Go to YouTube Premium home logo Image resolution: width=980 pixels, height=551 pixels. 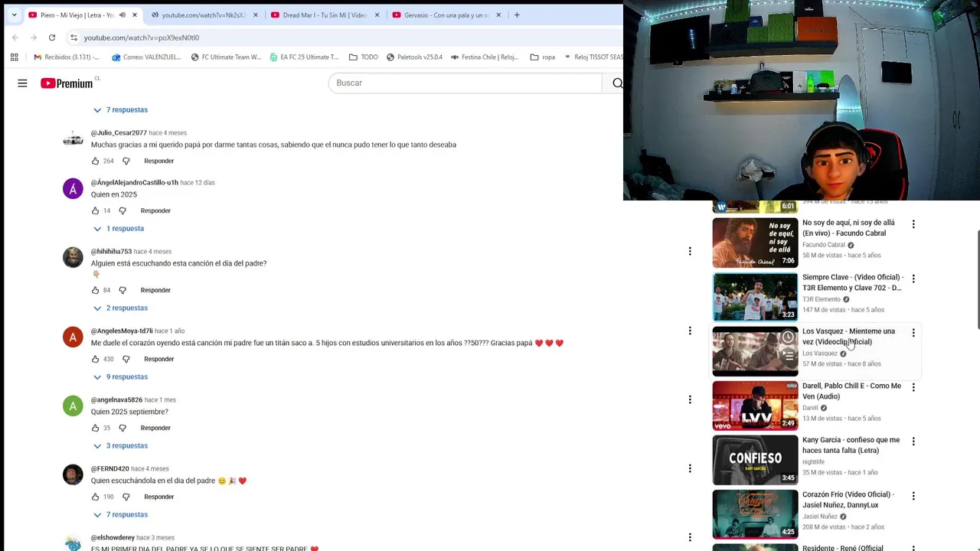[x=67, y=83]
